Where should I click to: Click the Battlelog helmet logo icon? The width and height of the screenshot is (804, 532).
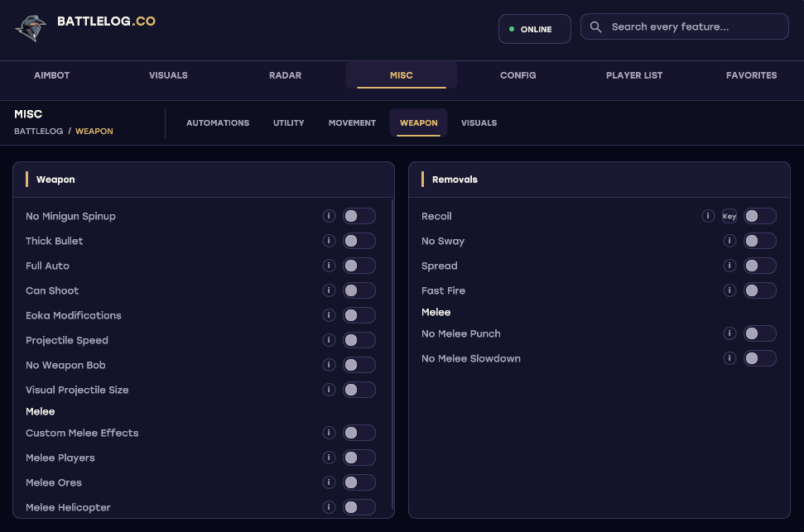point(31,28)
